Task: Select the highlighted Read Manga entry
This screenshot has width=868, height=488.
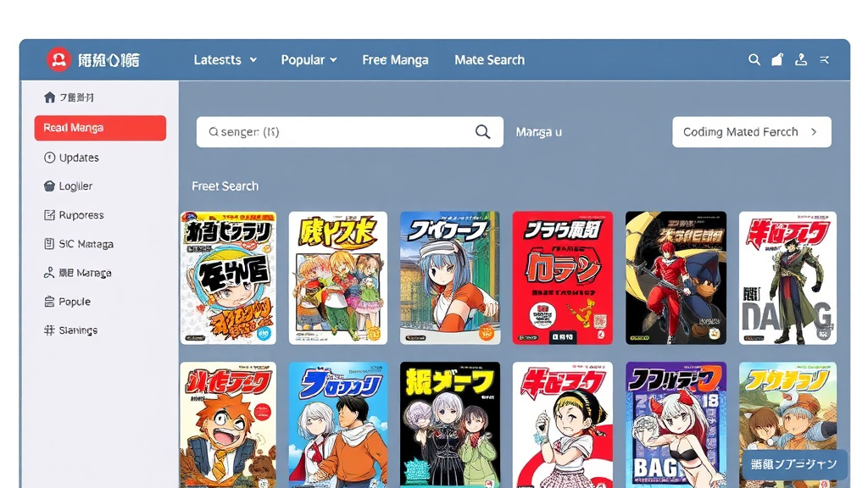Action: tap(100, 127)
